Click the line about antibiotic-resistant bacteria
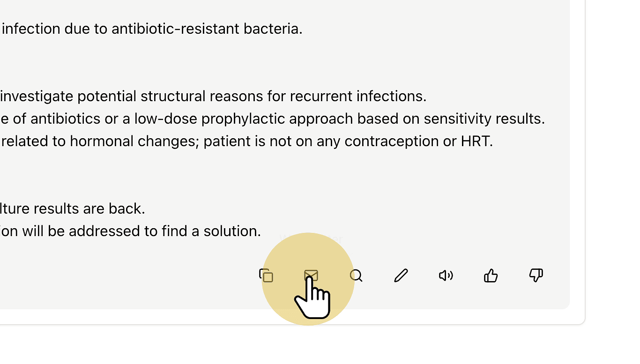The height and width of the screenshot is (364, 640). 151,29
